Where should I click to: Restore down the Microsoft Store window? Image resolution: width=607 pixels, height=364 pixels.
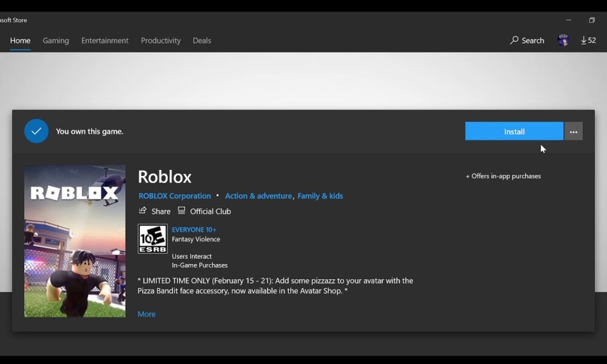pos(591,20)
